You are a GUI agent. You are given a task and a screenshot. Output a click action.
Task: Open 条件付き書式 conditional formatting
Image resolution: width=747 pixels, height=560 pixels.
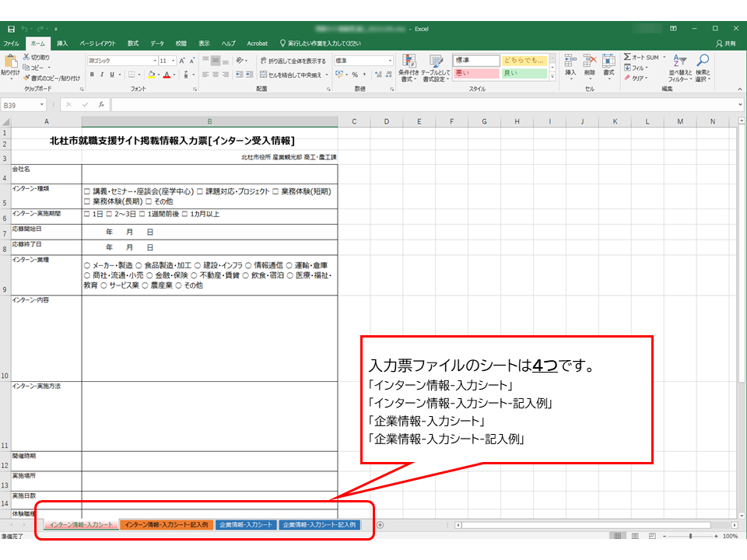tap(409, 68)
